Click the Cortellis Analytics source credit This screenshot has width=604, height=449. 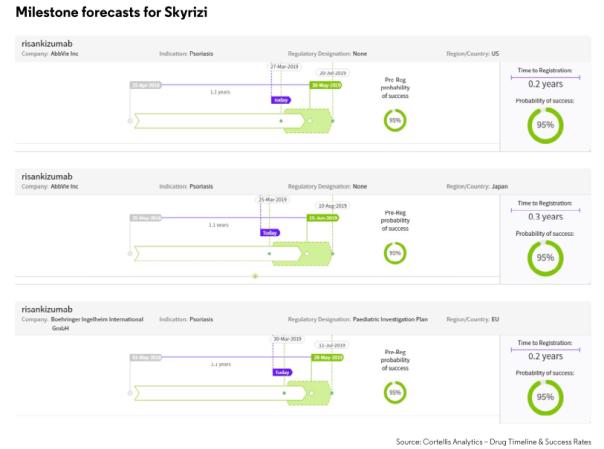point(493,442)
